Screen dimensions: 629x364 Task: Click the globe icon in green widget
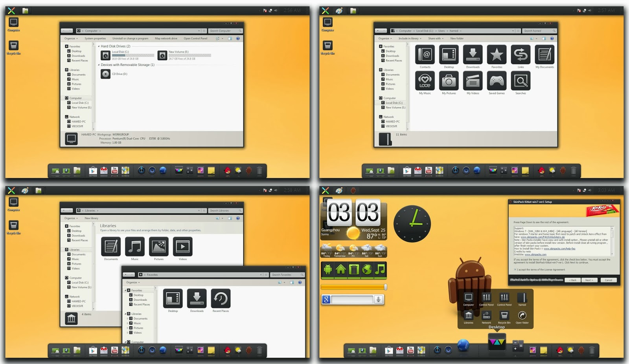coord(367,269)
